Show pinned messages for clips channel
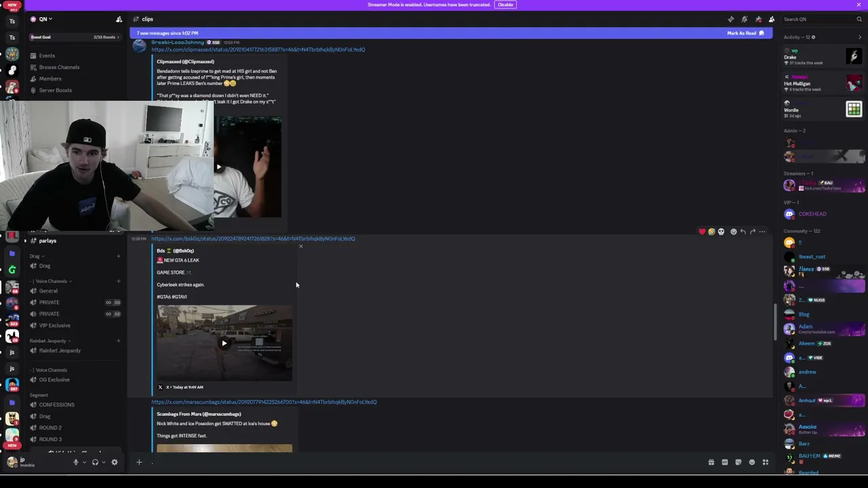868x488 pixels. coord(758,19)
